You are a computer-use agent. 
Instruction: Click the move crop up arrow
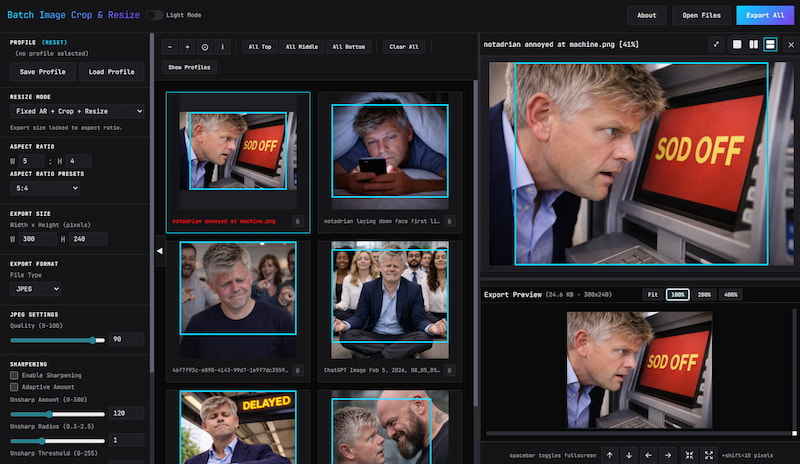coord(609,455)
